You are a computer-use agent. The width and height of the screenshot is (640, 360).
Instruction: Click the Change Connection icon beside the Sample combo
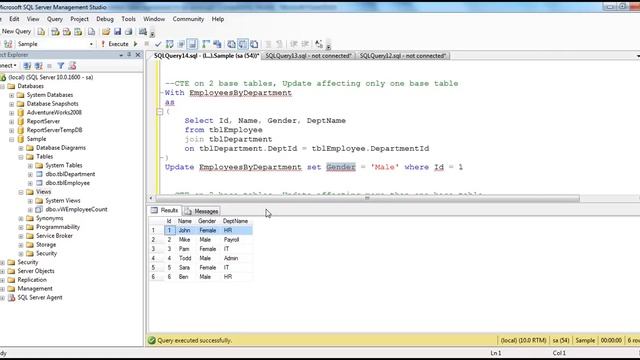pos(8,44)
